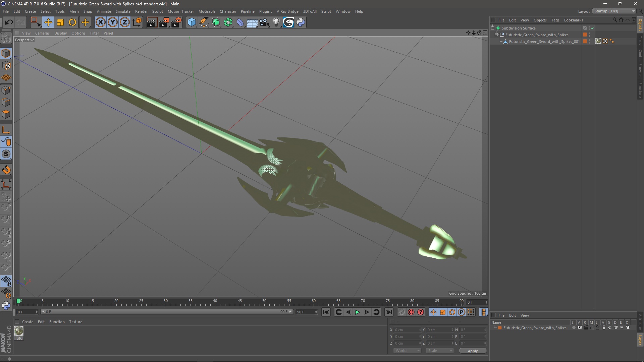Select the Futu material thumbnail
This screenshot has width=644, height=362.
click(19, 331)
